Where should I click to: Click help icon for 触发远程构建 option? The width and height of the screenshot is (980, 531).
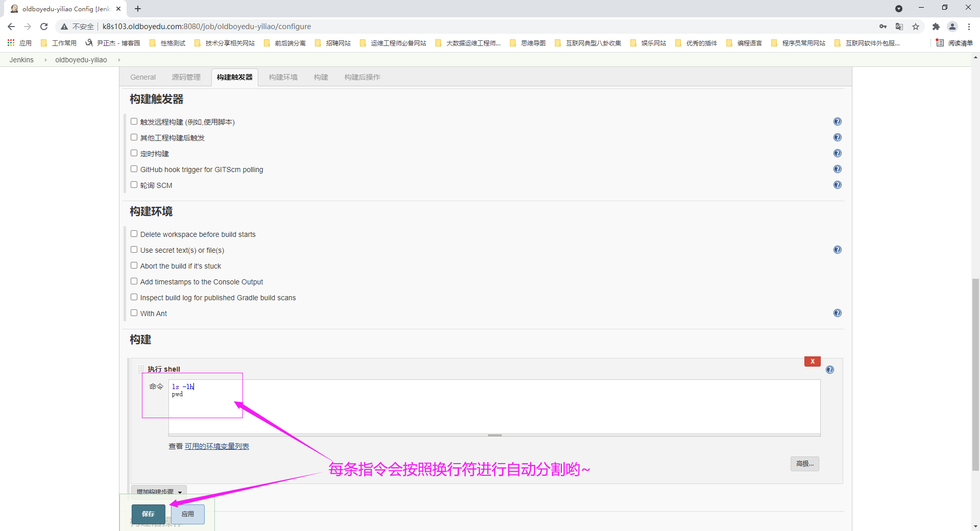coord(837,122)
